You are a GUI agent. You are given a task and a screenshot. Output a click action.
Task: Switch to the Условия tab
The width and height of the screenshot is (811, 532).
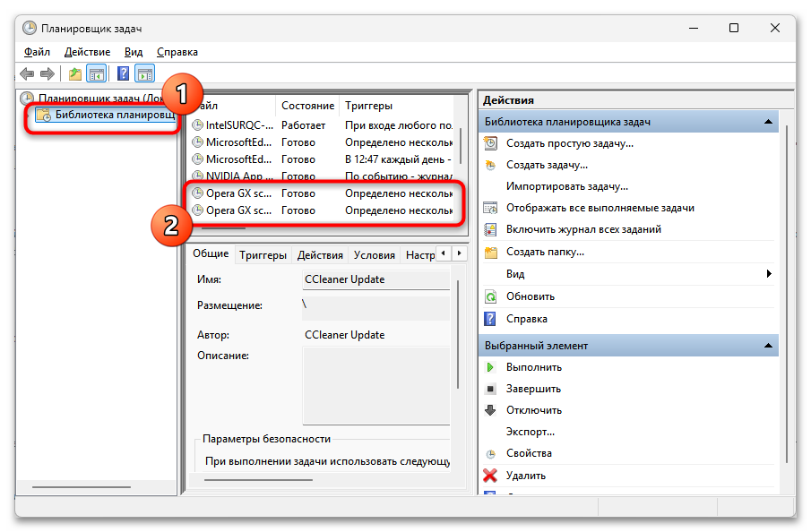click(x=374, y=255)
